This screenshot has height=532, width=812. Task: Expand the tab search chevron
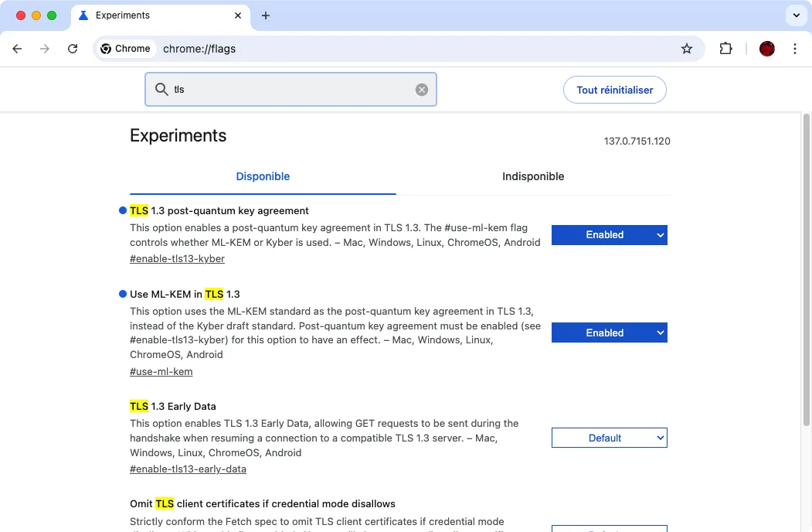[x=795, y=15]
